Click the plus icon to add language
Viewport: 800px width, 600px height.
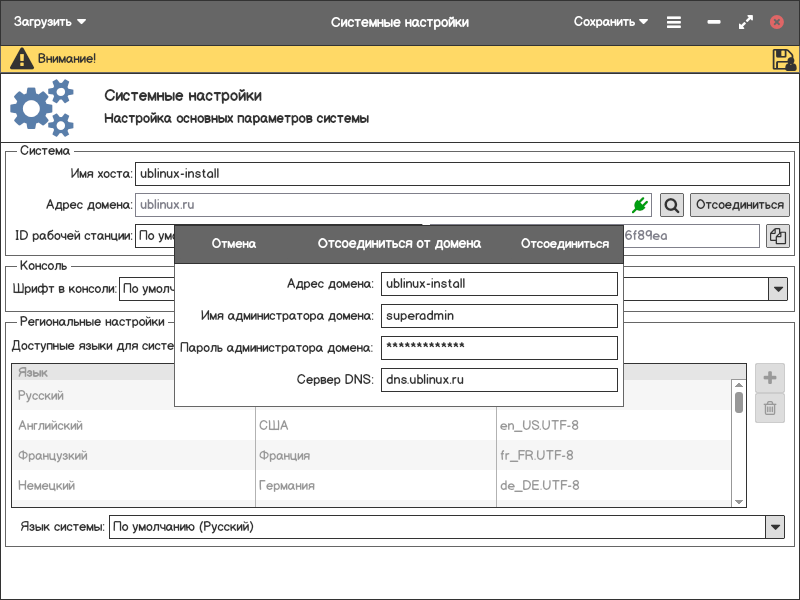click(x=770, y=378)
